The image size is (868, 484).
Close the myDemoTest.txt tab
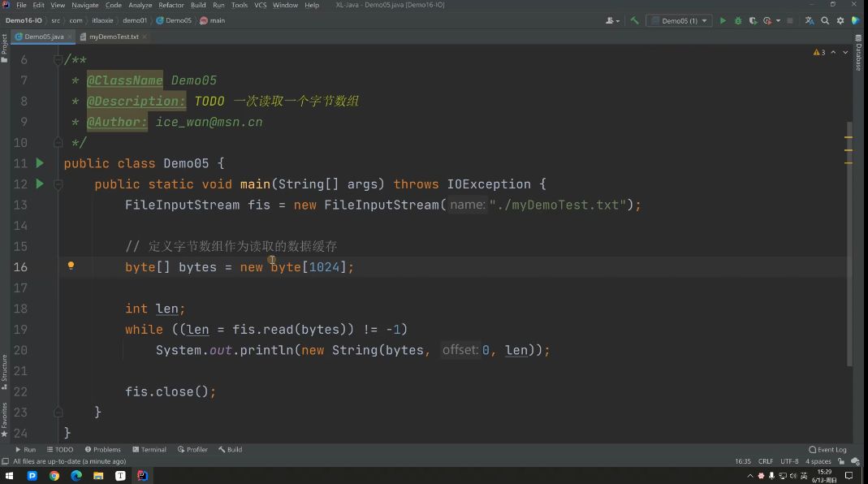point(145,37)
